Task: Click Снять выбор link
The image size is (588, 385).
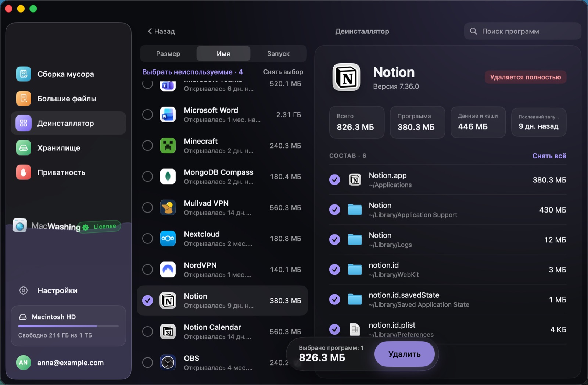Action: pyautogui.click(x=283, y=72)
